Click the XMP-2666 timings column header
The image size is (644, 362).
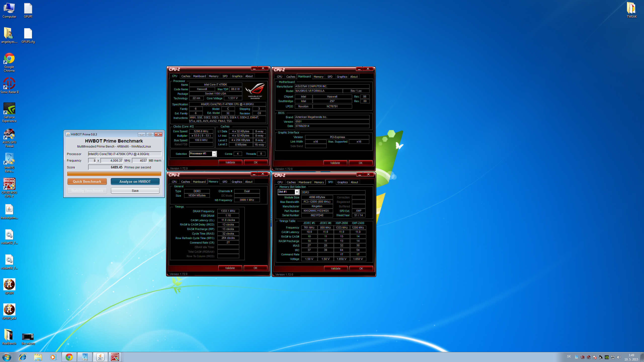coord(341,223)
